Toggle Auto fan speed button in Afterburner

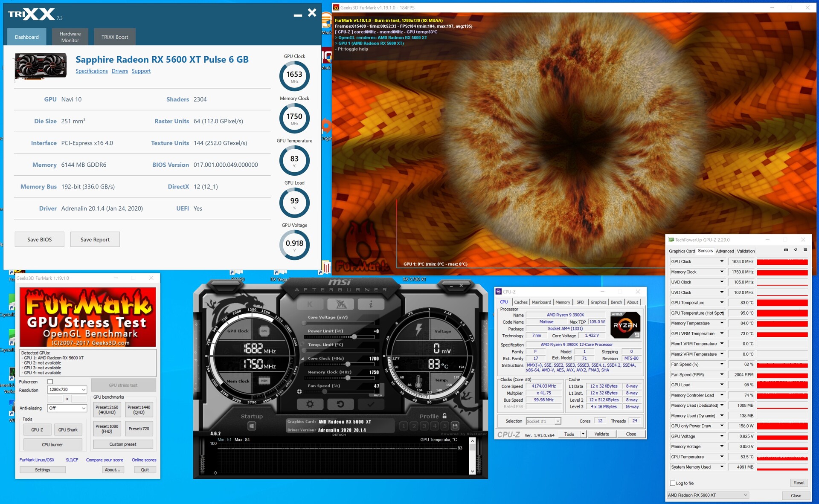tap(378, 395)
